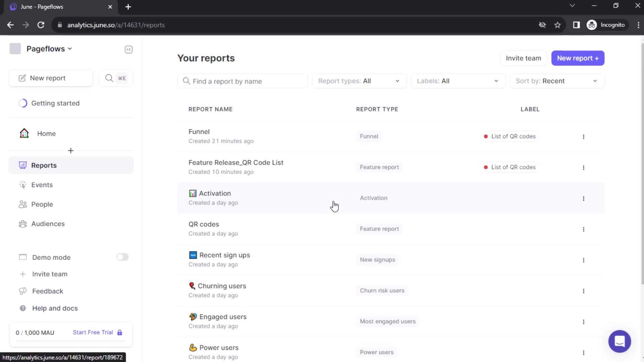Select Reports in sidebar

[x=71, y=165]
